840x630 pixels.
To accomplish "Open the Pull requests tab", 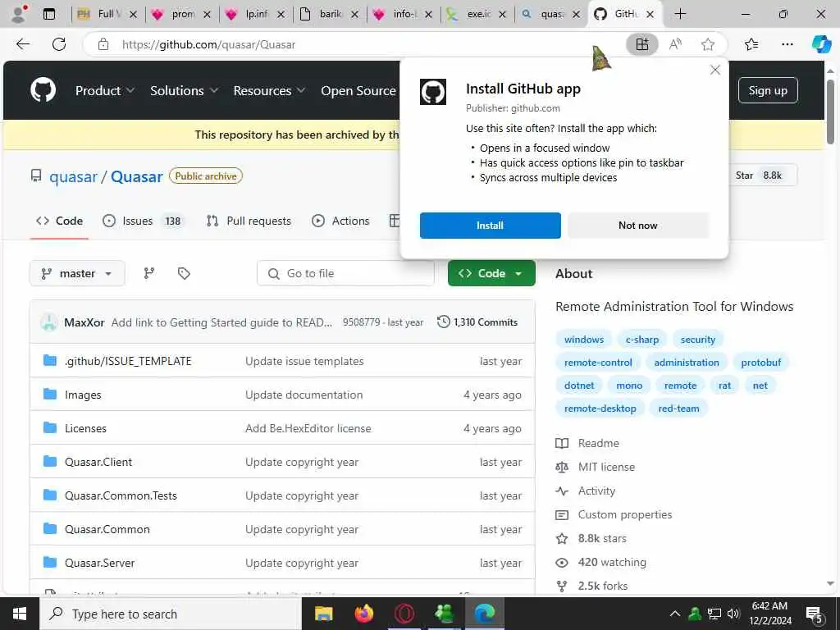I will tap(249, 221).
